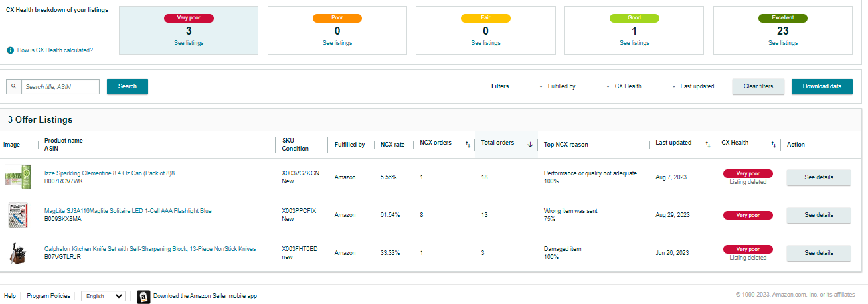Click the info icon beside CX Health calculated

coord(11,50)
